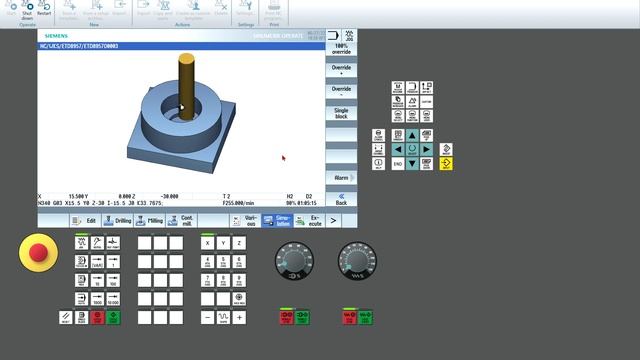Select increment 1000 key
This screenshot has height=360, width=640.
pos(97,299)
